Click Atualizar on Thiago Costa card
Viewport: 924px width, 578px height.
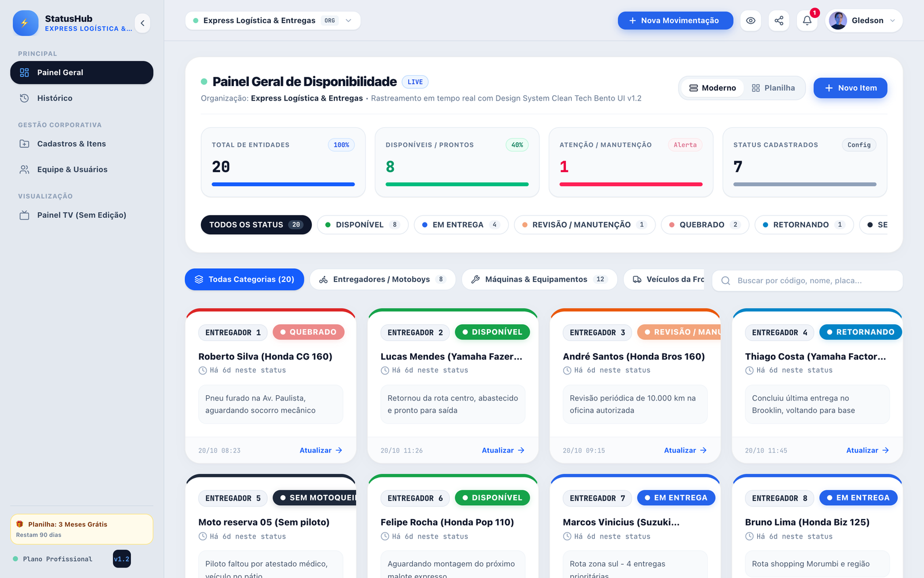pyautogui.click(x=867, y=450)
